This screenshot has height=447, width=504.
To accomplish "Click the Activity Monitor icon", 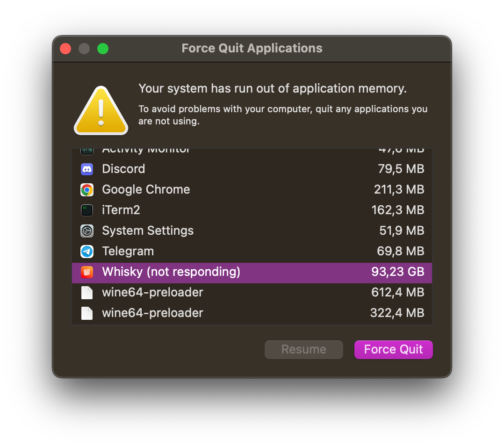I will click(x=87, y=151).
